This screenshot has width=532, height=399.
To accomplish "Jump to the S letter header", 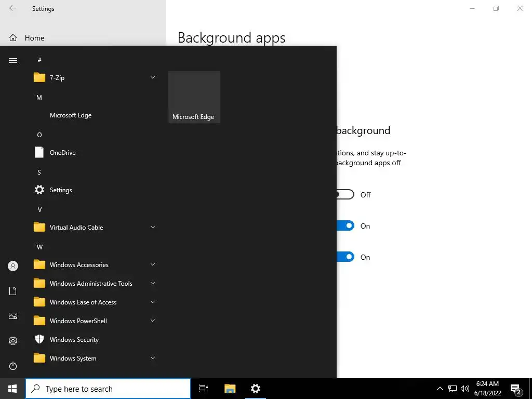I will tap(39, 172).
